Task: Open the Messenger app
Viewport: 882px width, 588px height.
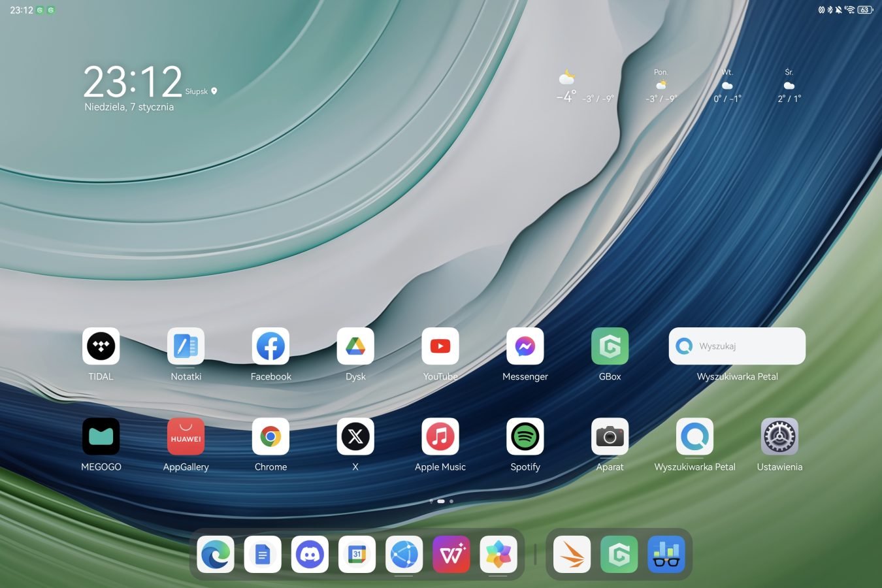Action: pos(525,346)
